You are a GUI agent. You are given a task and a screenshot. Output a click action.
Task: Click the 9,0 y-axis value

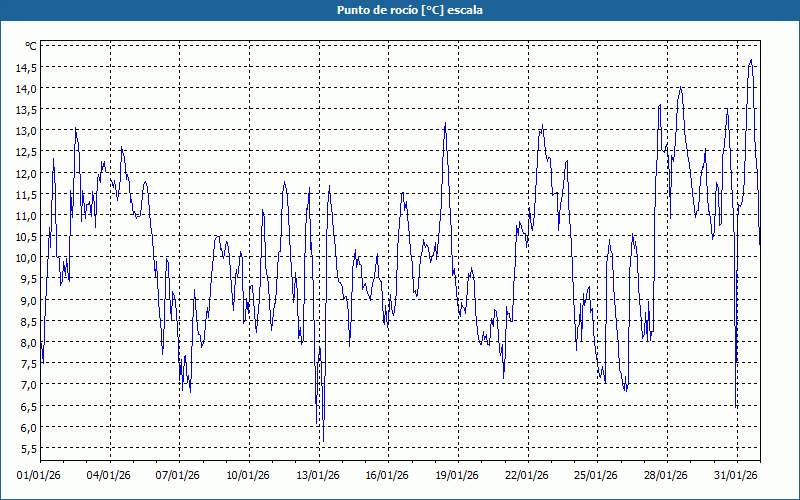pyautogui.click(x=28, y=300)
